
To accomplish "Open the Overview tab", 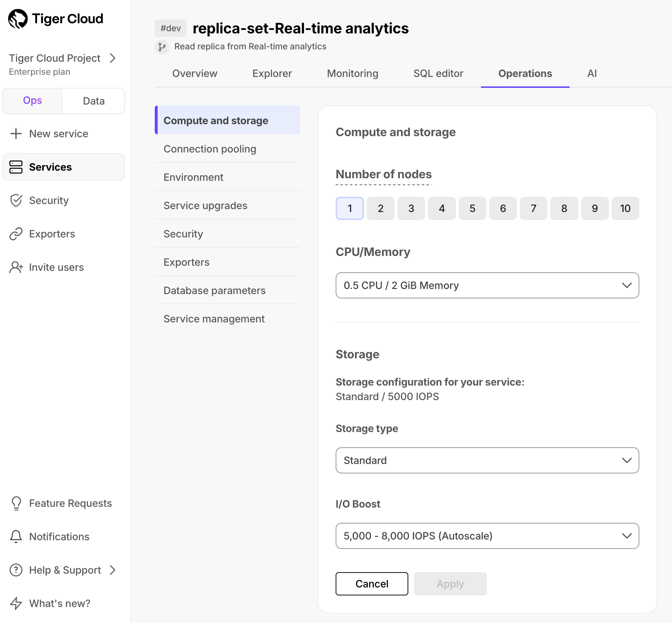I will tap(195, 73).
